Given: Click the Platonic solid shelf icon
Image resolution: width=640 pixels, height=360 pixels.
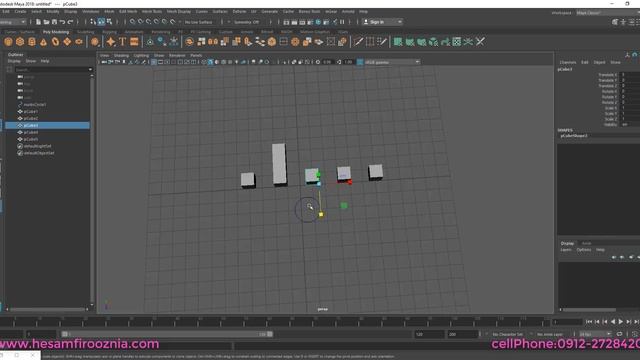Looking at the screenshot, I should click(x=95, y=42).
